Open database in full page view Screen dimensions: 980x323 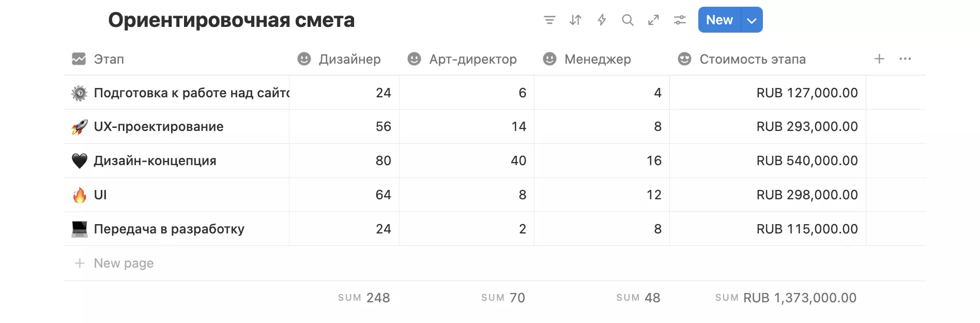[654, 20]
